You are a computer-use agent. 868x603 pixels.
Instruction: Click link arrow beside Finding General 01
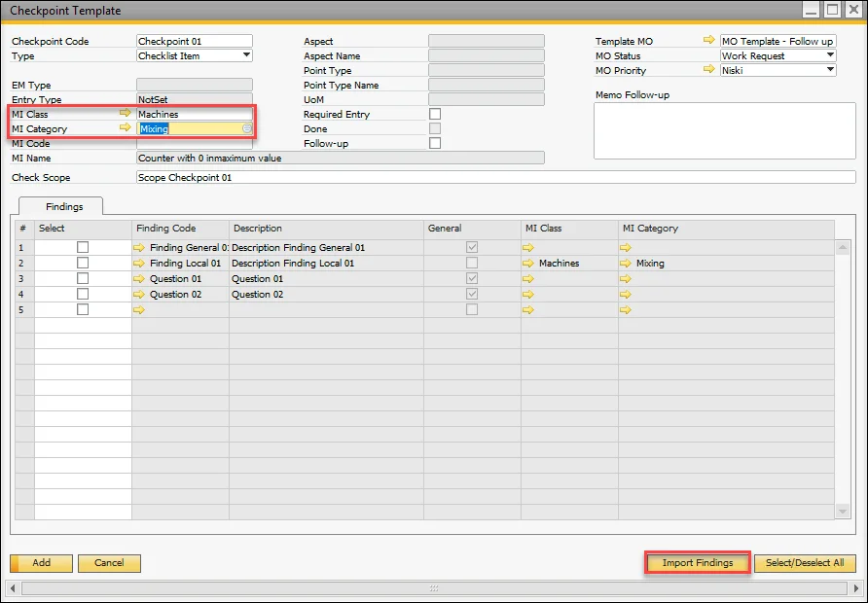pos(139,248)
